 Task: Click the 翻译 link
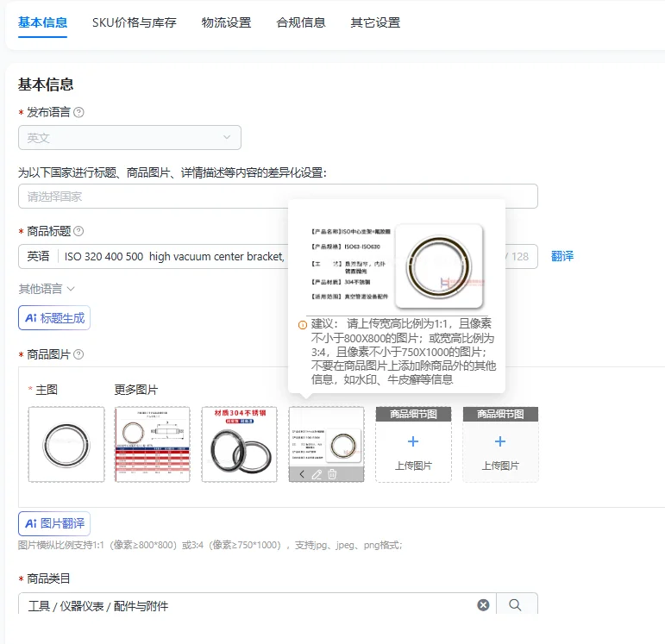pyautogui.click(x=562, y=256)
